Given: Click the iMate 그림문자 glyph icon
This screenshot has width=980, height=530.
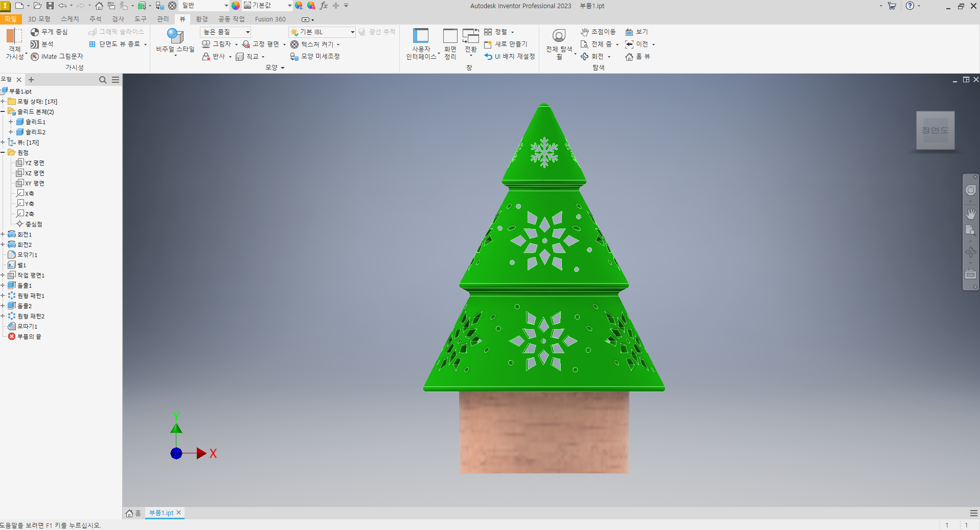Looking at the screenshot, I should click(x=35, y=57).
